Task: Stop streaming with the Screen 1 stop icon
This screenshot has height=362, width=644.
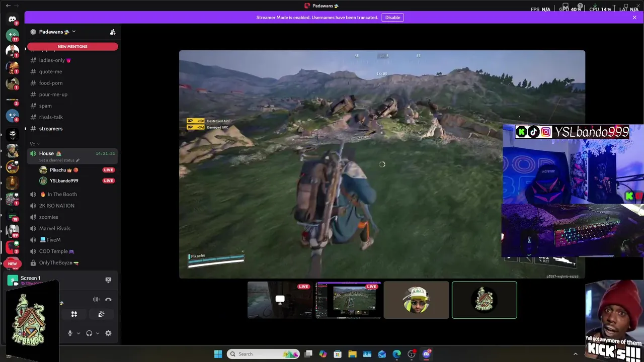Action: [108, 280]
